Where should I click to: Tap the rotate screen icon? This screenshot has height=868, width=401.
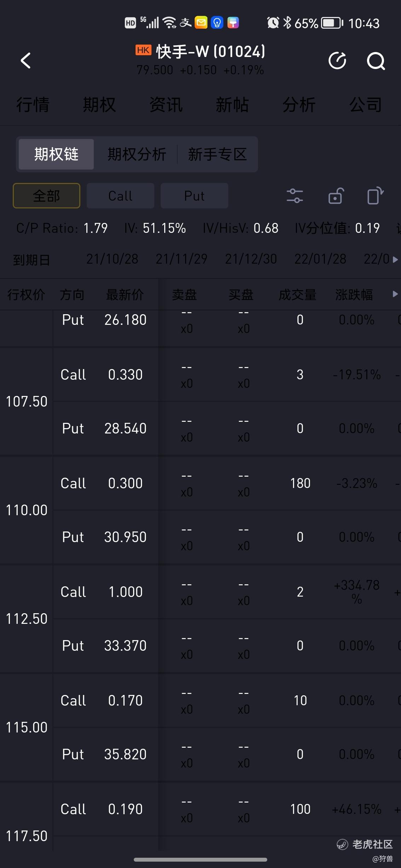[x=376, y=196]
